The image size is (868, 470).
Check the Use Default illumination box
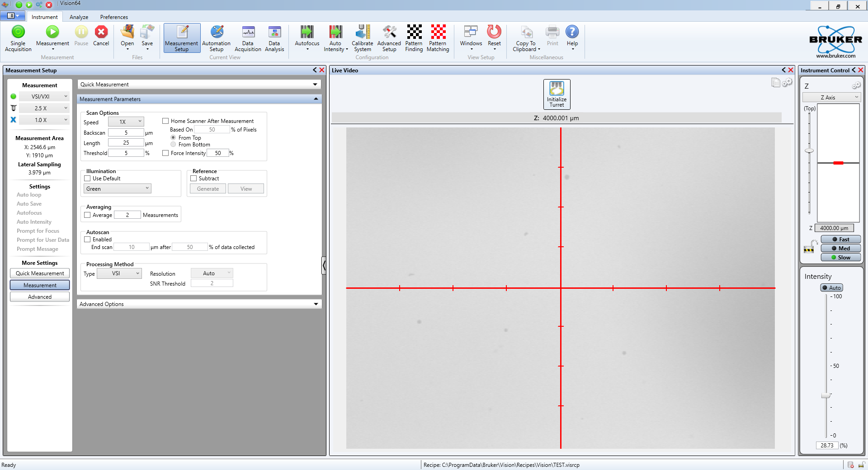click(x=88, y=179)
